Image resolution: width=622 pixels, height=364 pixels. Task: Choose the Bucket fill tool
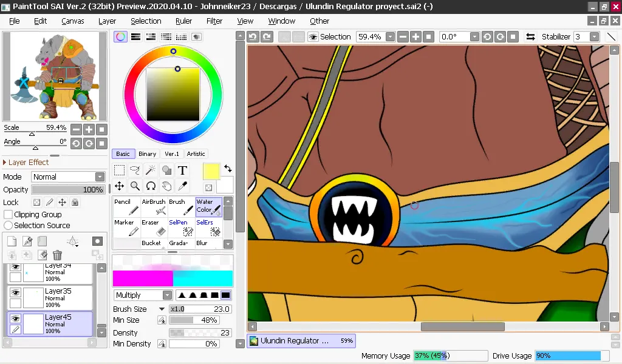point(154,243)
